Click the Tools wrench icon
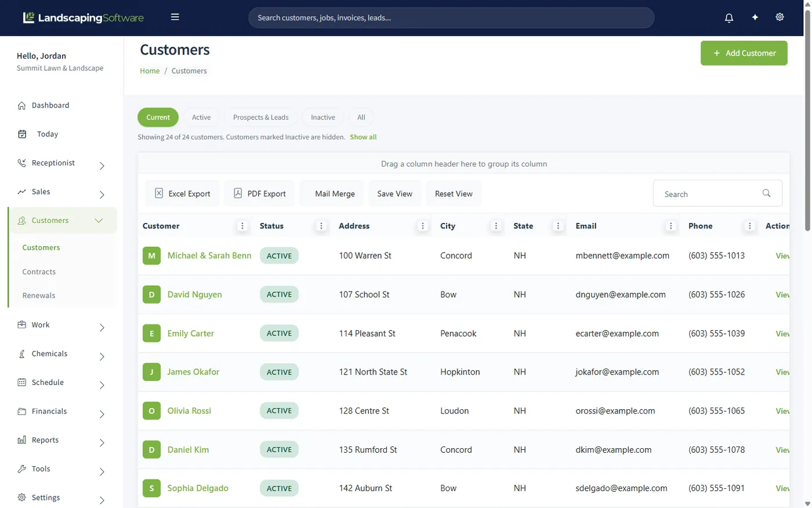 coord(22,469)
